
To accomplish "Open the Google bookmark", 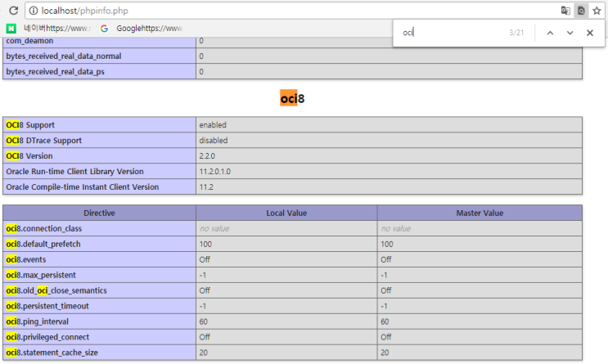I will [x=142, y=29].
